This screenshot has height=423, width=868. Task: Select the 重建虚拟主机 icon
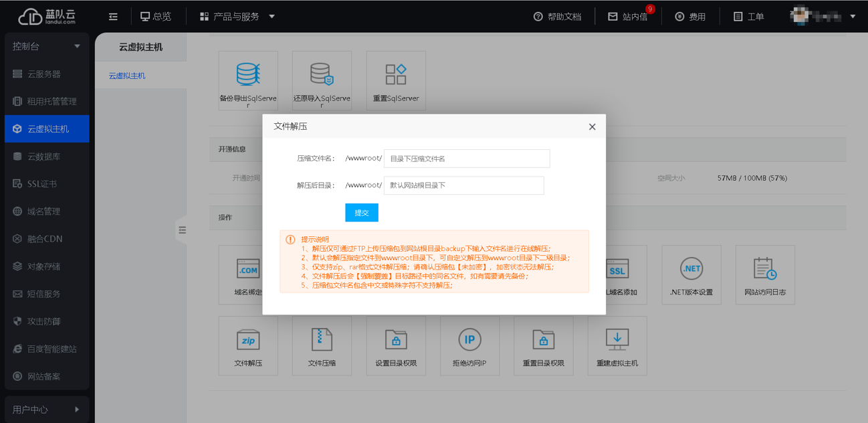tap(617, 345)
